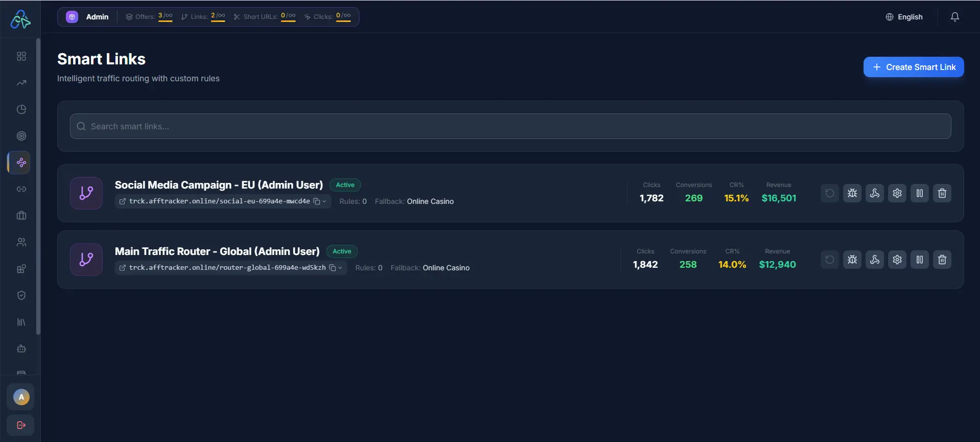Viewport: 980px width, 442px height.
Task: Click the Short URLs quota indicator
Action: (x=265, y=17)
